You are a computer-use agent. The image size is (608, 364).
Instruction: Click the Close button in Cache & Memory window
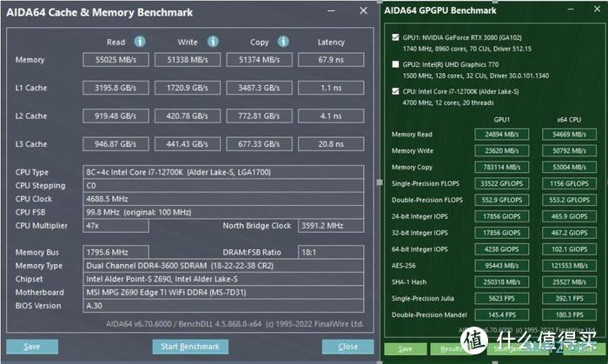coord(347,347)
